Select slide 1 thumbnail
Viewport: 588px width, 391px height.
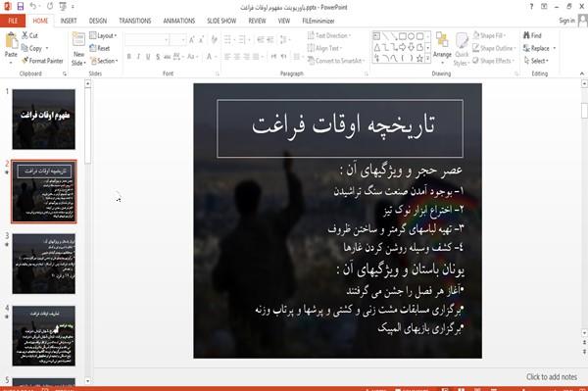tap(44, 120)
